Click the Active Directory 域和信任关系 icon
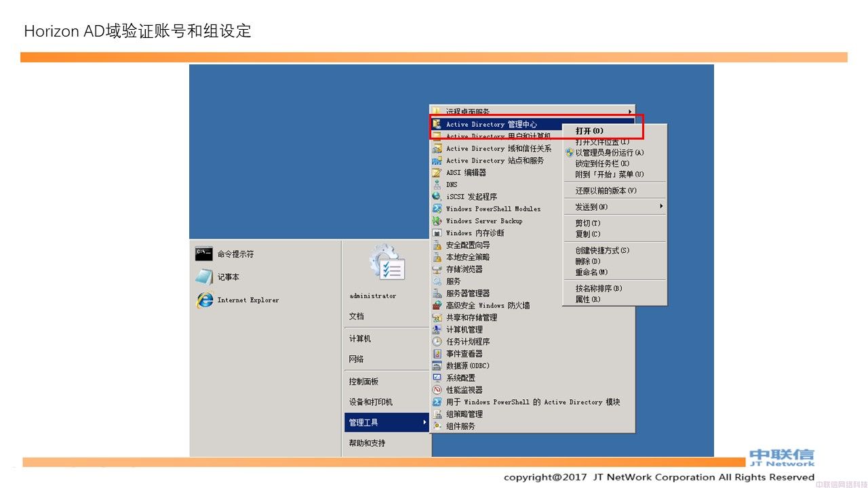The width and height of the screenshot is (868, 488). click(x=437, y=148)
